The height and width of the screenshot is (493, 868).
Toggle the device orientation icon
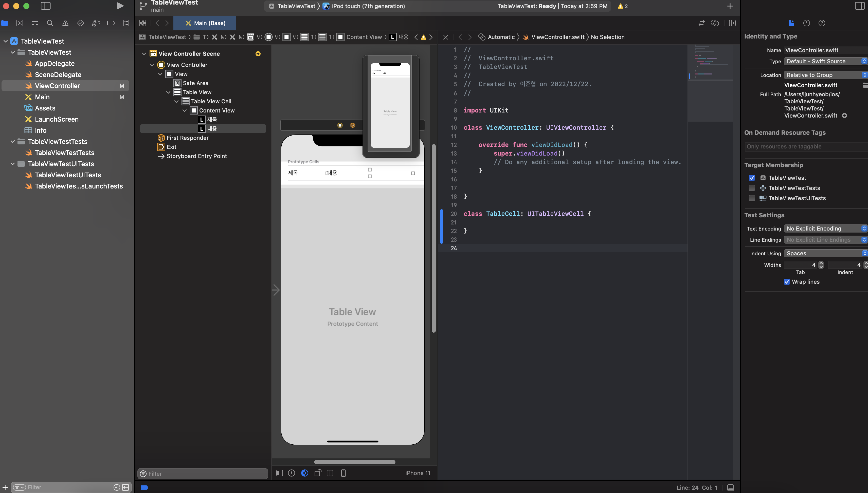(317, 473)
